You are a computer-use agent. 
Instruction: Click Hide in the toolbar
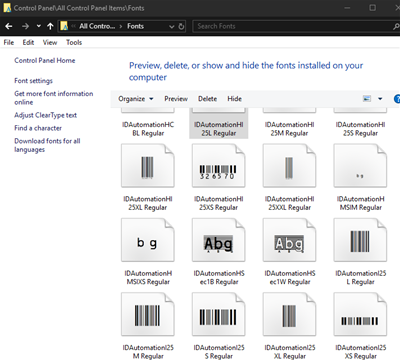point(235,99)
